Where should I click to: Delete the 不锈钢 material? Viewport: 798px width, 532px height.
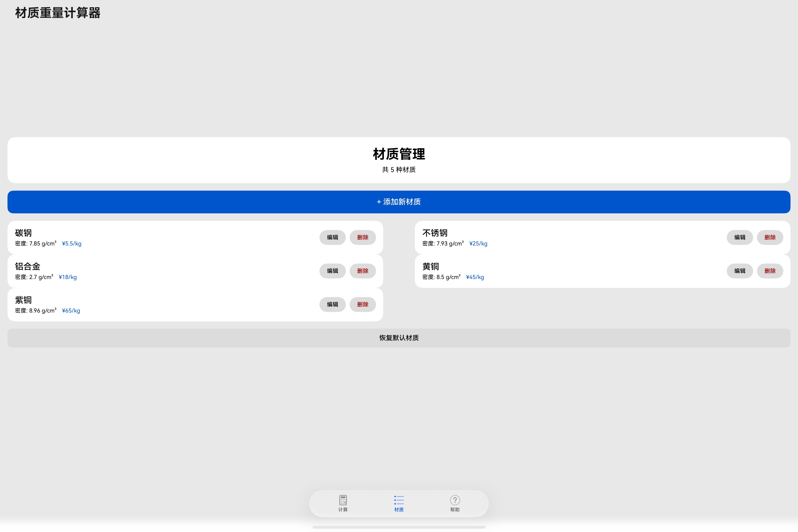coord(770,237)
